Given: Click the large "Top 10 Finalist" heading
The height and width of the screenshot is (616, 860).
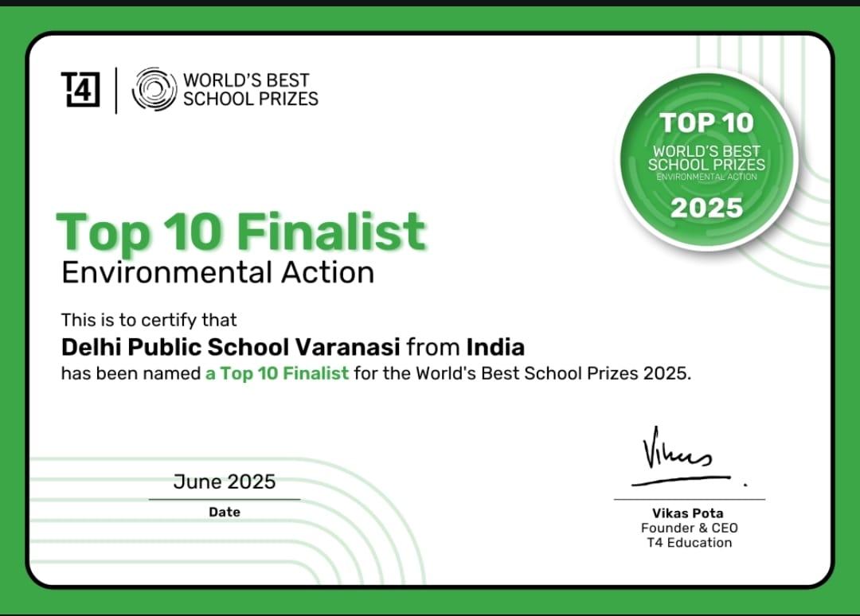Looking at the screenshot, I should 241,232.
